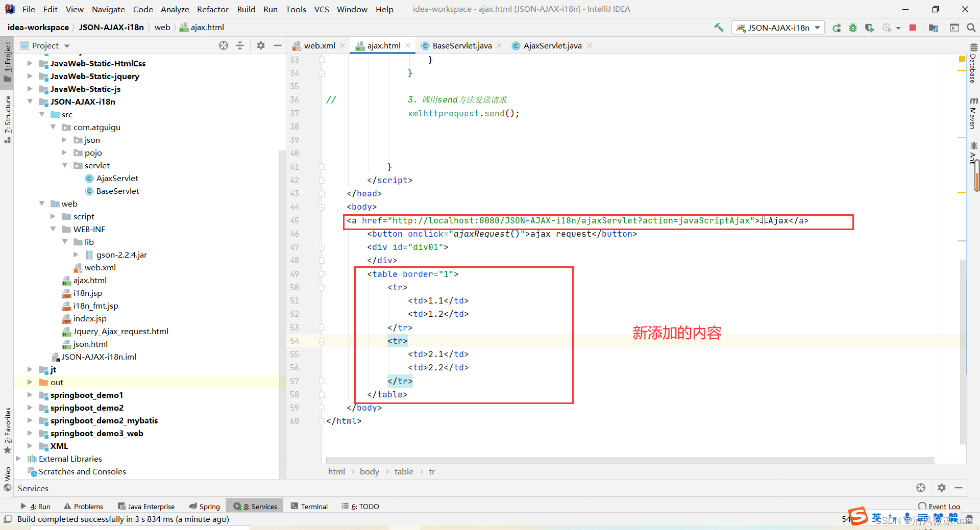Collapse the src folder node

pos(42,114)
